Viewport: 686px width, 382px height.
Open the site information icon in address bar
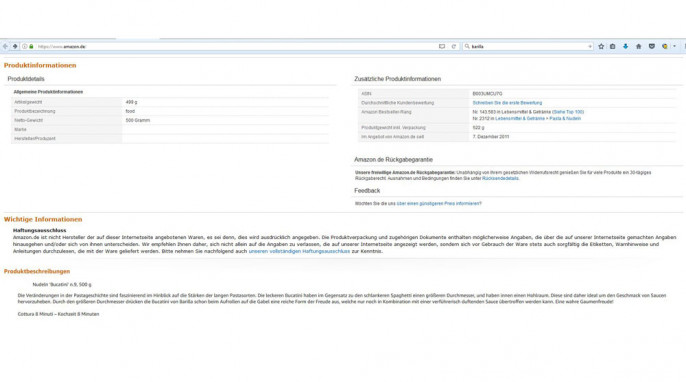point(24,46)
